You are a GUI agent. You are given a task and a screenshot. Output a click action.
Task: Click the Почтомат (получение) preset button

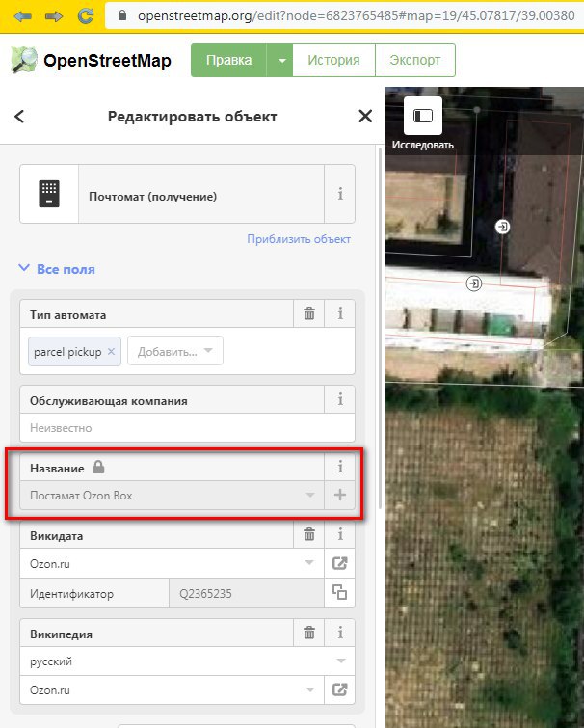pyautogui.click(x=200, y=196)
